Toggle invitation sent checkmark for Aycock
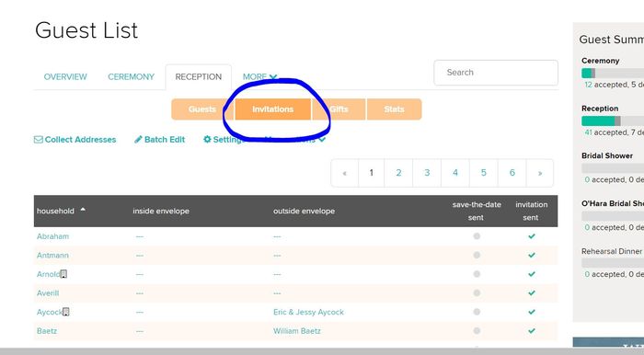644x355 pixels. point(532,312)
